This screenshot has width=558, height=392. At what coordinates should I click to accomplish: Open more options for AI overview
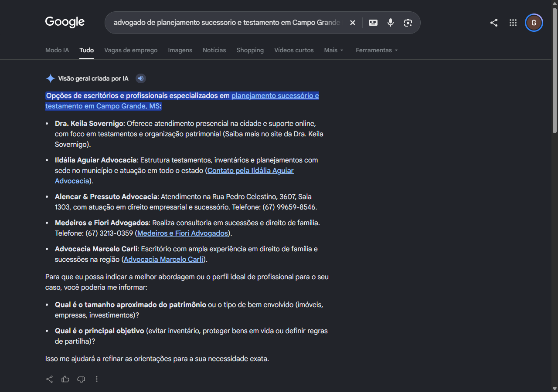click(97, 379)
